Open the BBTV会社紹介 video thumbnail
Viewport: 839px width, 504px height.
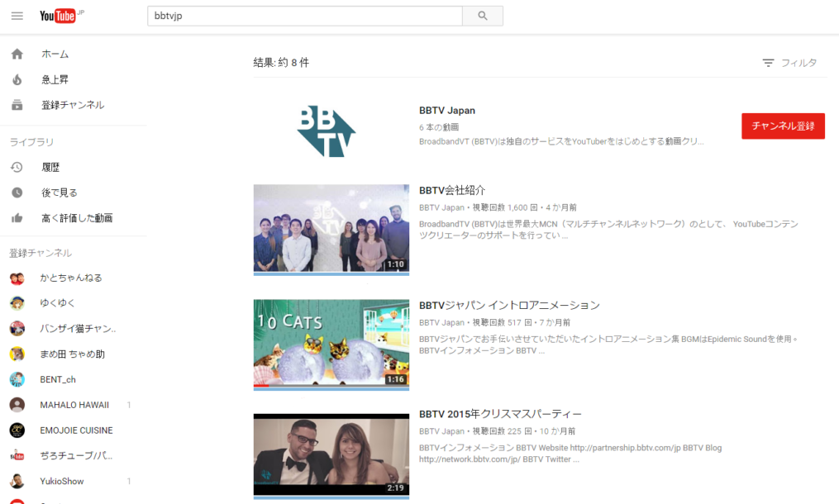(x=331, y=229)
